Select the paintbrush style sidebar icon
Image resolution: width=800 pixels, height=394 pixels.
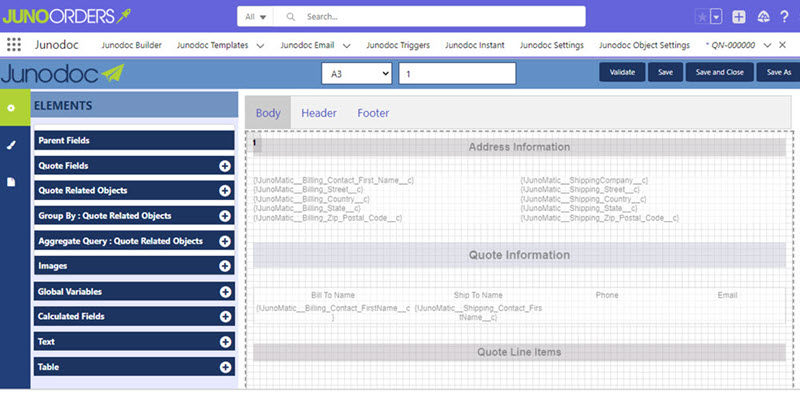point(11,145)
